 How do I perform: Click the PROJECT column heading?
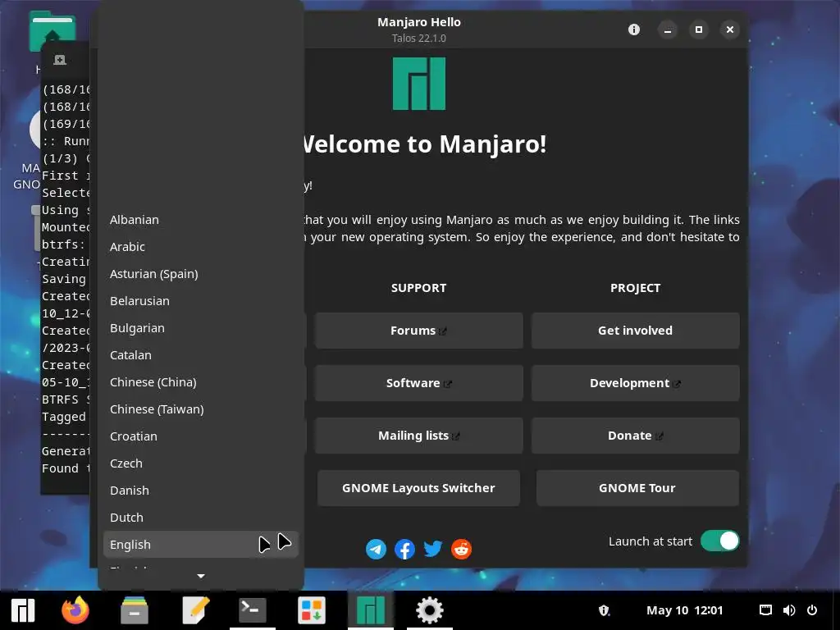pos(636,288)
